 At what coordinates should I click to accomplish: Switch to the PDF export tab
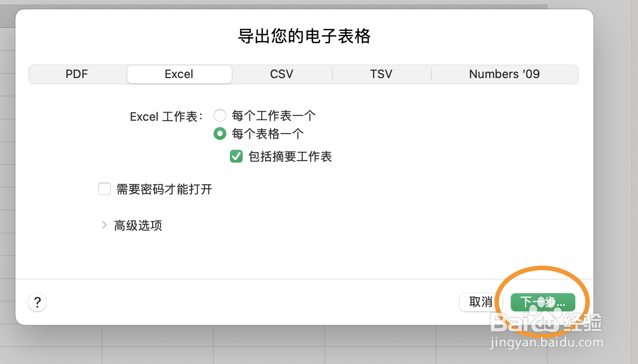pos(76,74)
